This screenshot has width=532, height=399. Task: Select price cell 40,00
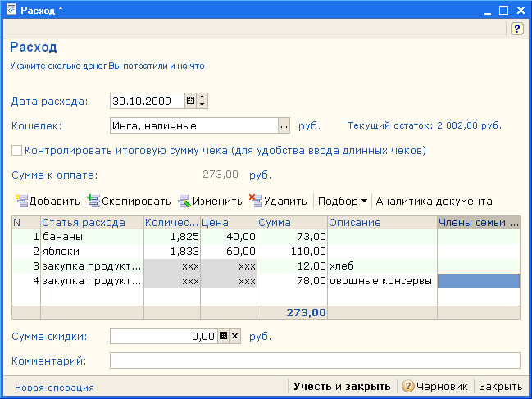point(229,236)
